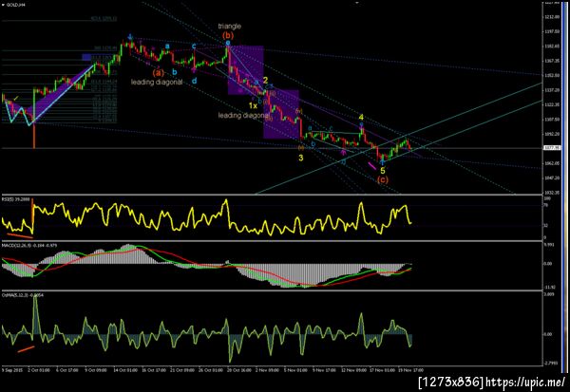Screen dimensions: 570x392
Task: Click the "2 Oct 01:00" time label
Action: point(40,370)
